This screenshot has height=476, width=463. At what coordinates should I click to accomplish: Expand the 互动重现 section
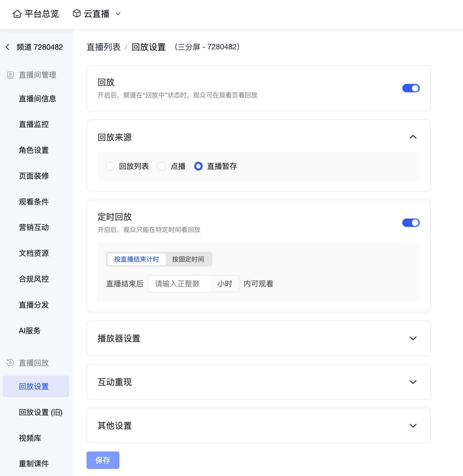click(x=413, y=382)
